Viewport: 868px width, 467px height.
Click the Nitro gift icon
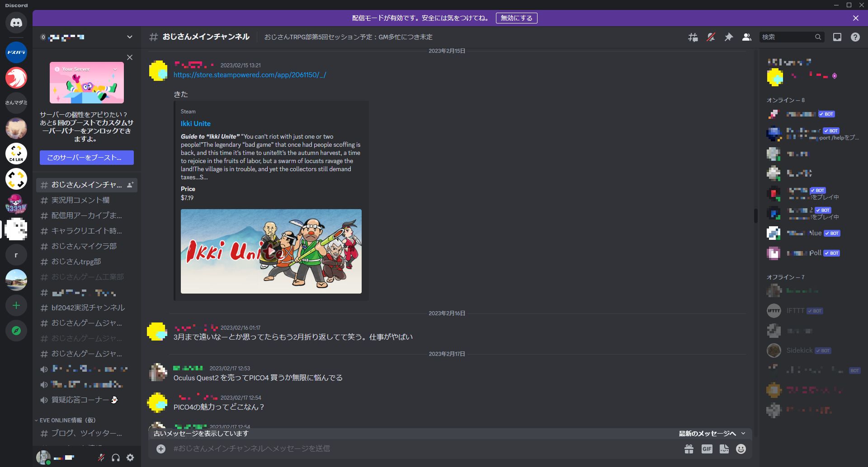click(689, 448)
